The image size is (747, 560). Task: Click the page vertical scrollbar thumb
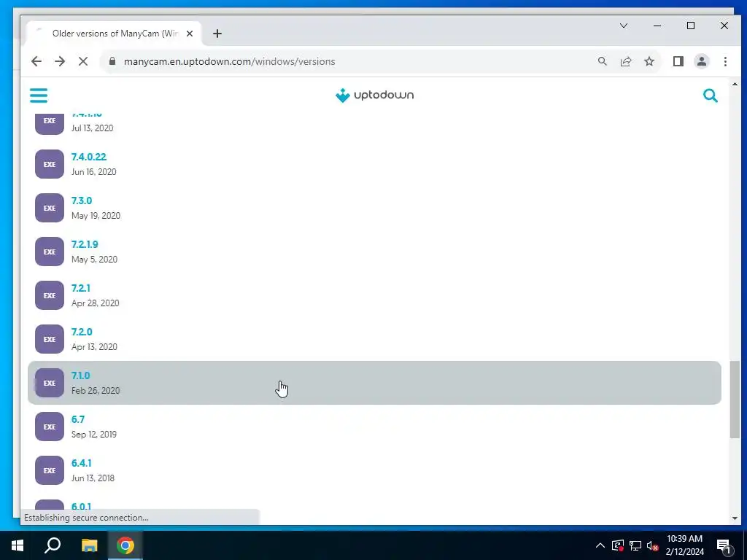734,400
